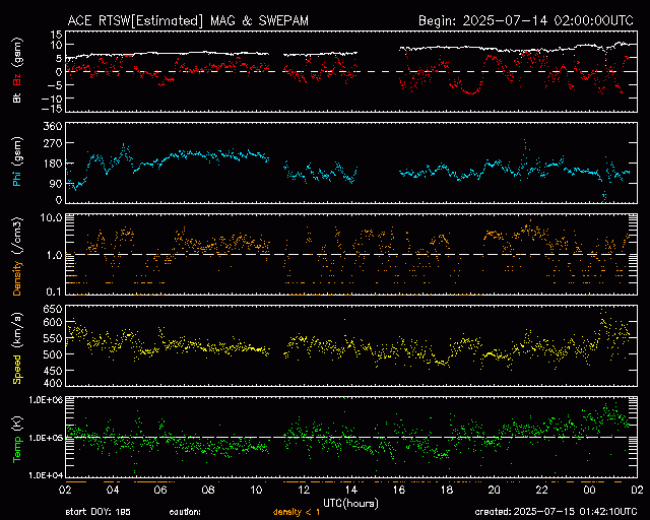Click the '500' tick on the Speed axis
The image size is (650, 520).
click(53, 355)
